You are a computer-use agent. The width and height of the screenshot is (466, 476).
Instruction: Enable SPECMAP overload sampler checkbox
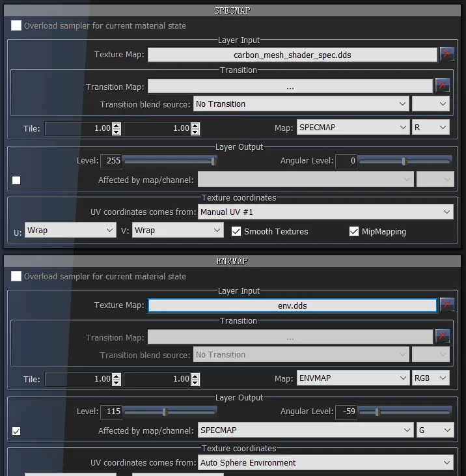pos(16,26)
